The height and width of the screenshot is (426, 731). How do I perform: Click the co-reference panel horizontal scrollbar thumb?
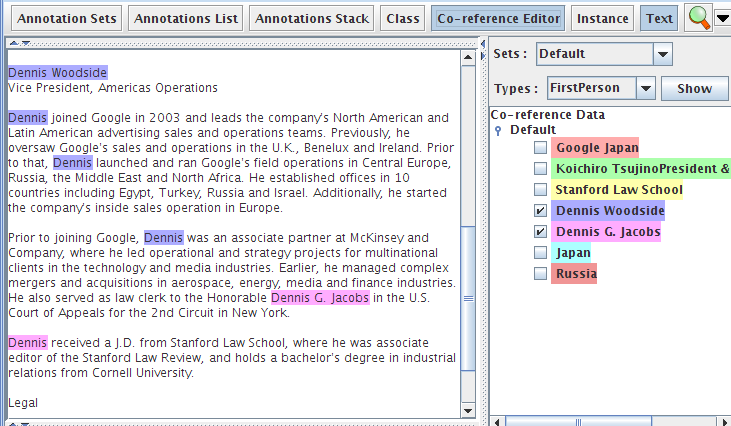[578, 422]
